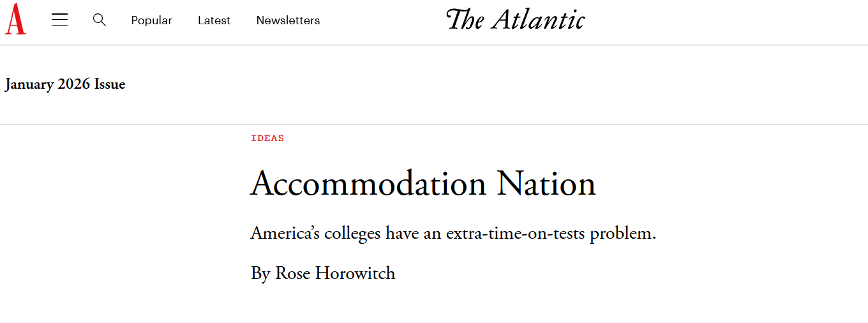Viewport: 868px width, 323px height.
Task: Open the January 2026 Issue link
Action: pos(65,84)
